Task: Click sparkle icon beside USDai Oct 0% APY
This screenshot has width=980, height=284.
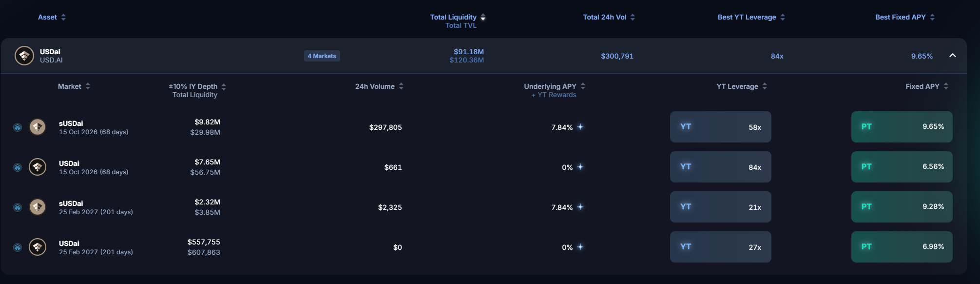Action: pos(580,167)
